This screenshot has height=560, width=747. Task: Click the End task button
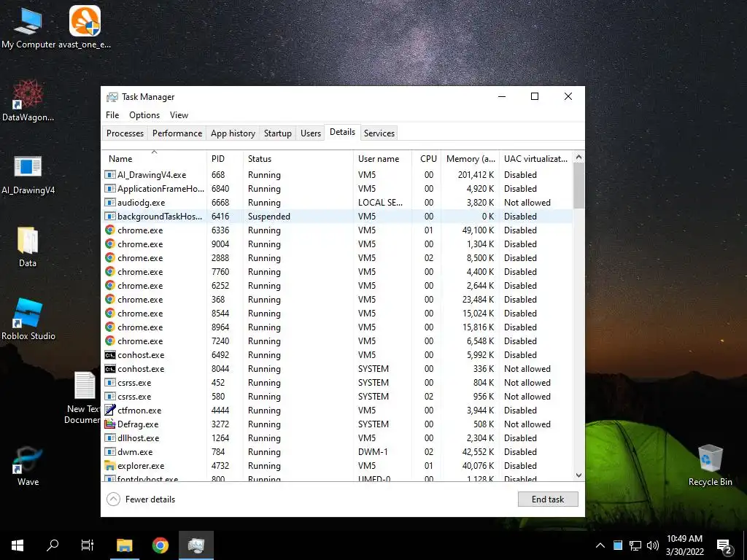pos(548,499)
